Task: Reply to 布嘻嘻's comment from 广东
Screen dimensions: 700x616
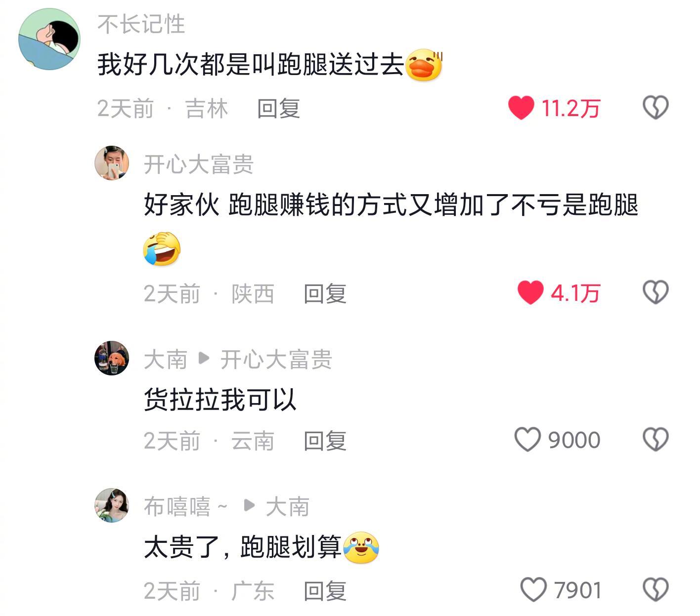Action: (x=325, y=591)
